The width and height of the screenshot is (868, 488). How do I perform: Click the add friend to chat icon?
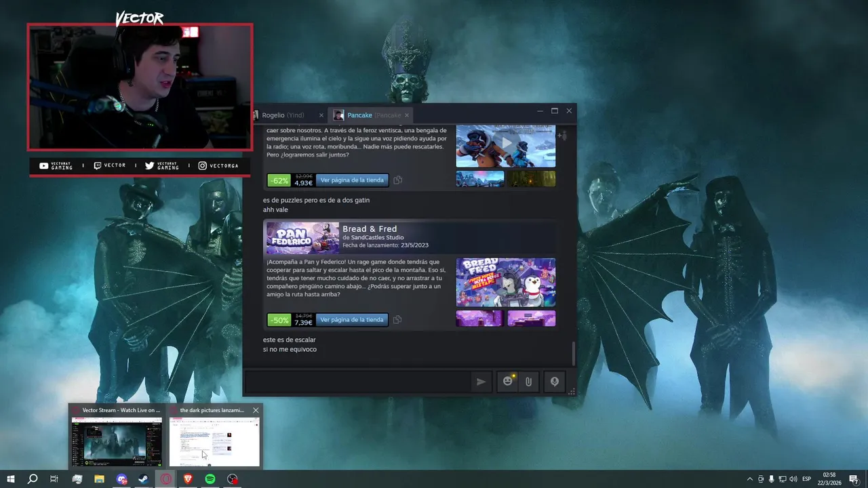561,136
